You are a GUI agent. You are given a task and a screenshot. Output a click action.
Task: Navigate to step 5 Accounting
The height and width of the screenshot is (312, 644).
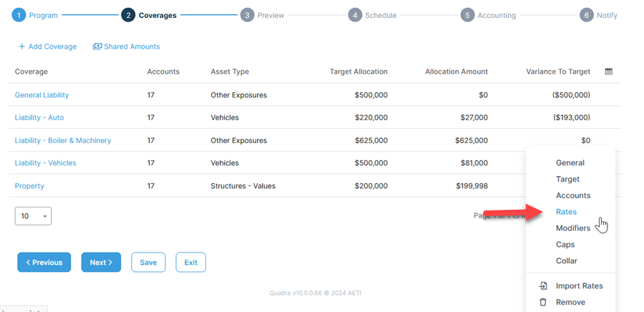[467, 15]
